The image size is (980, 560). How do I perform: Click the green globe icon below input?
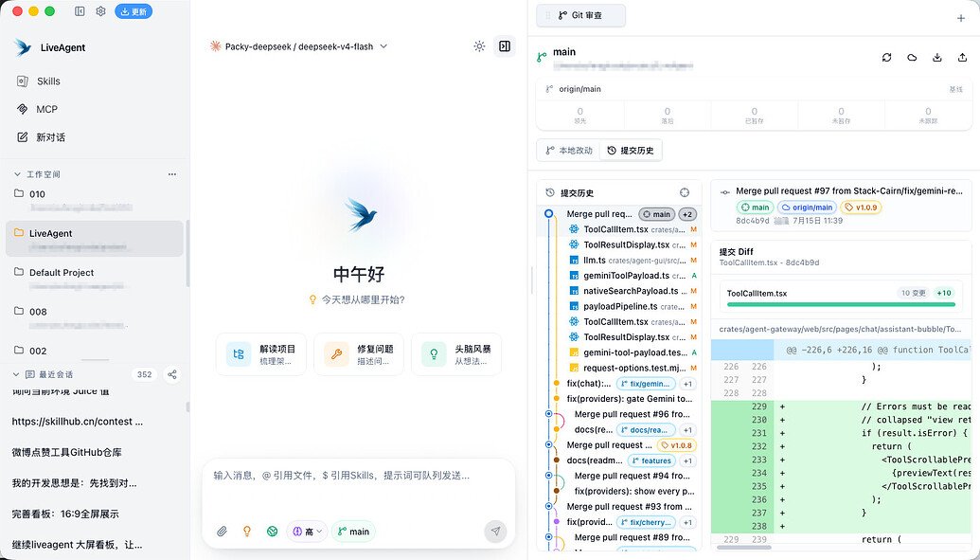point(272,532)
